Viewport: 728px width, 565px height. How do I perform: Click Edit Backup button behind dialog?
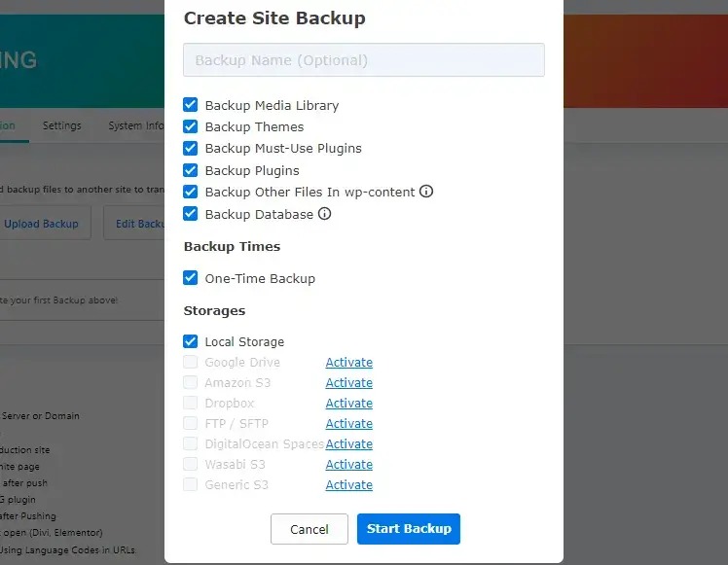(134, 224)
